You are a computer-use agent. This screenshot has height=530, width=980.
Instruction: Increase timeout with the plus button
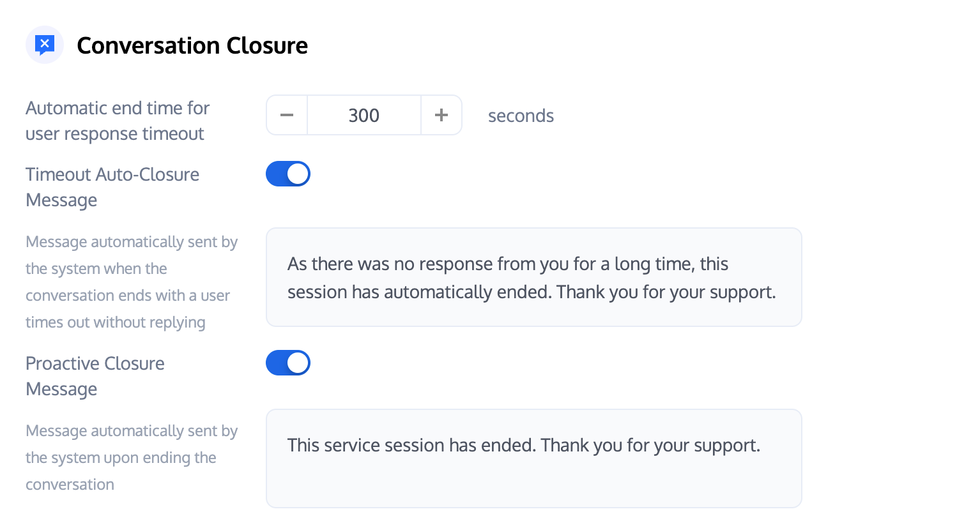(x=441, y=116)
